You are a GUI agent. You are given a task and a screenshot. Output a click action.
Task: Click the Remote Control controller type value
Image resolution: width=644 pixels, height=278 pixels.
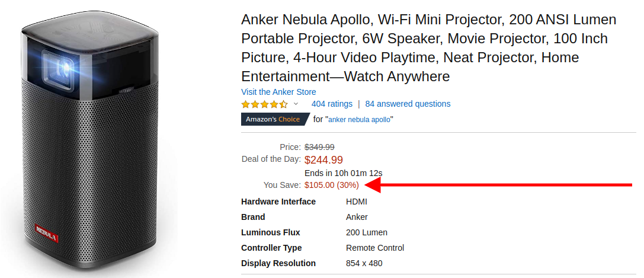point(375,248)
